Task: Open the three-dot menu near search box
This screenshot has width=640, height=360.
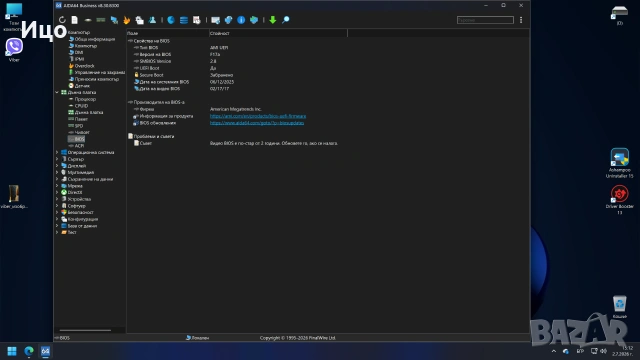Action: tap(521, 20)
